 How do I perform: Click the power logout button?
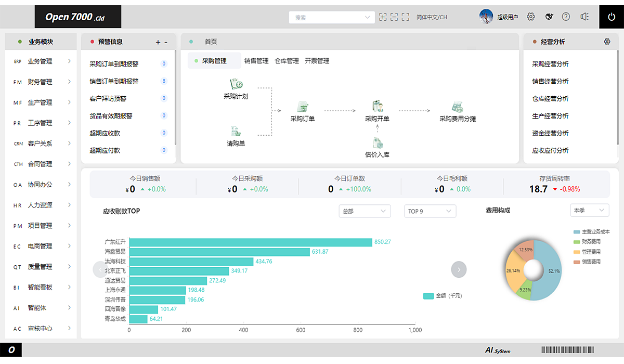(612, 17)
